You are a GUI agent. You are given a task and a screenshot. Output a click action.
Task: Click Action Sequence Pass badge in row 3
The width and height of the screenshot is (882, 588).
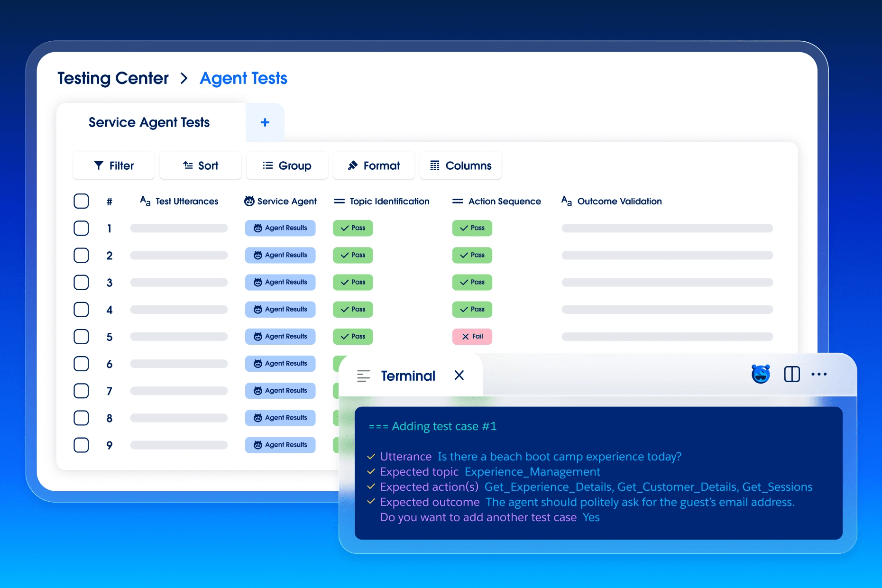pos(472,282)
